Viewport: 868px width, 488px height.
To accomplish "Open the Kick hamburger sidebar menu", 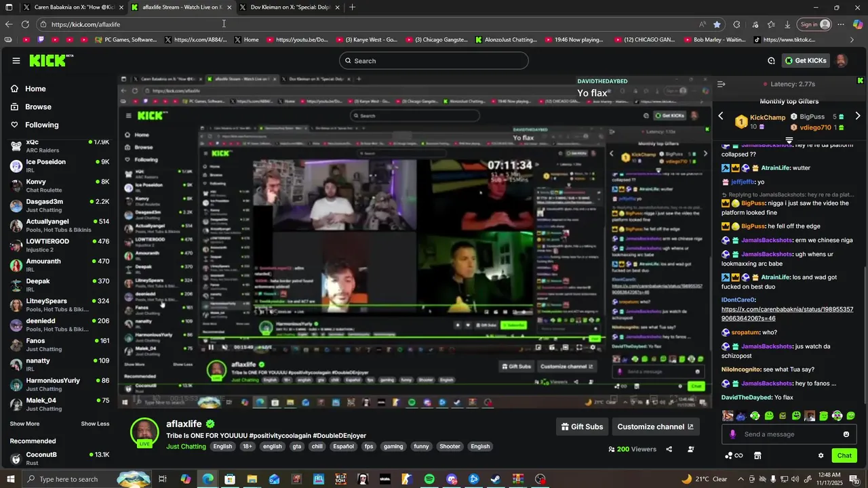I will click(x=16, y=61).
